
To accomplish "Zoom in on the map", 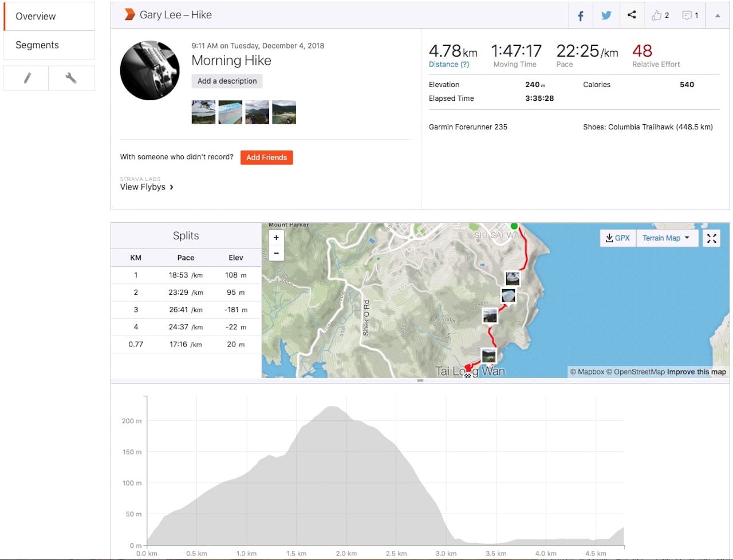I will coord(276,237).
